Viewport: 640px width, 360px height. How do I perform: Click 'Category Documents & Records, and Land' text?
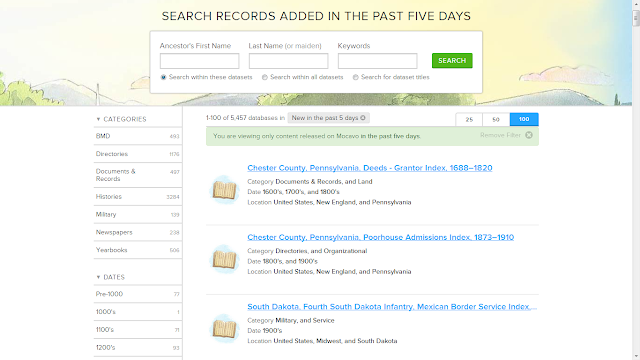click(x=310, y=182)
